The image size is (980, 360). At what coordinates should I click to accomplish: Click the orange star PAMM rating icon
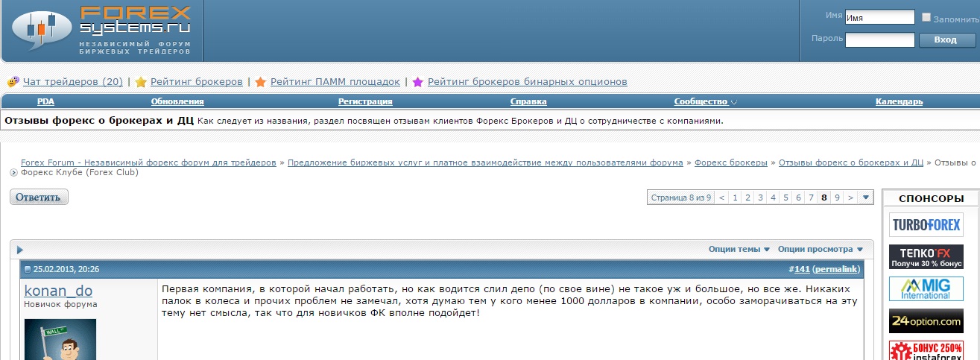pos(261,82)
